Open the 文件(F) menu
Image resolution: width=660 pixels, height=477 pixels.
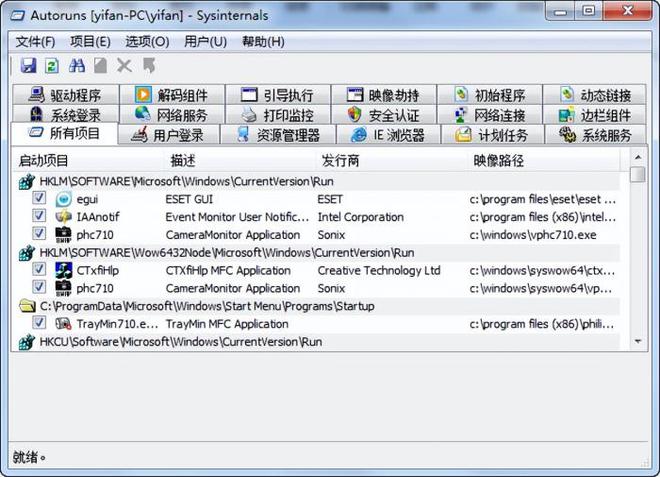click(x=35, y=42)
